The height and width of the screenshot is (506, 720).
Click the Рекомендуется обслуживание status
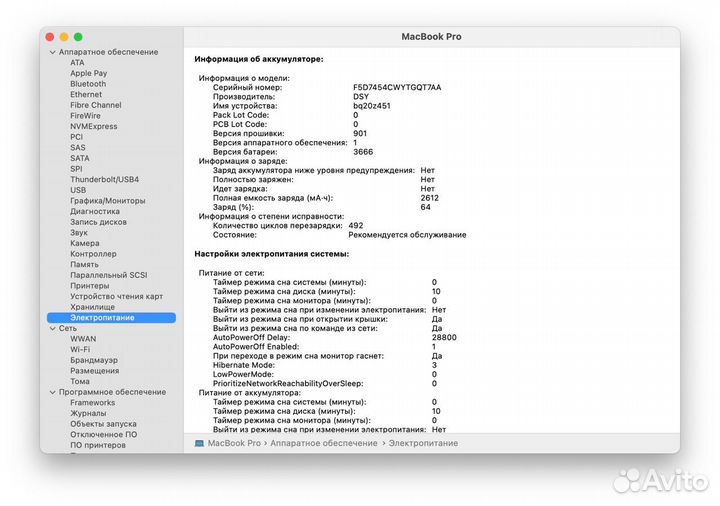[407, 235]
